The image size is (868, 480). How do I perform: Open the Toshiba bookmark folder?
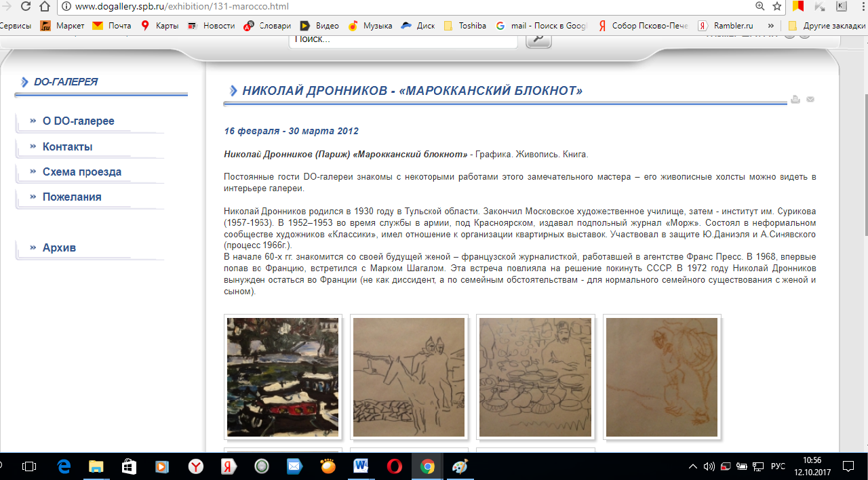click(x=465, y=26)
